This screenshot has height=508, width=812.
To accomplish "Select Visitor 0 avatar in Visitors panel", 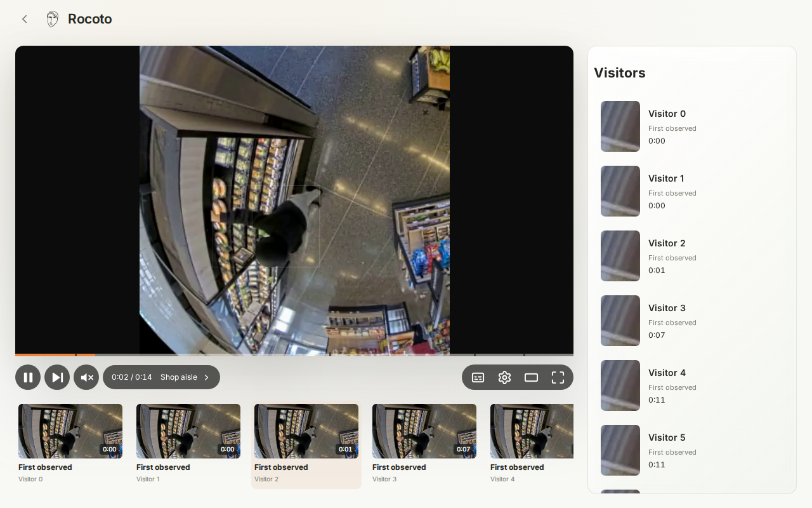I will [x=620, y=126].
